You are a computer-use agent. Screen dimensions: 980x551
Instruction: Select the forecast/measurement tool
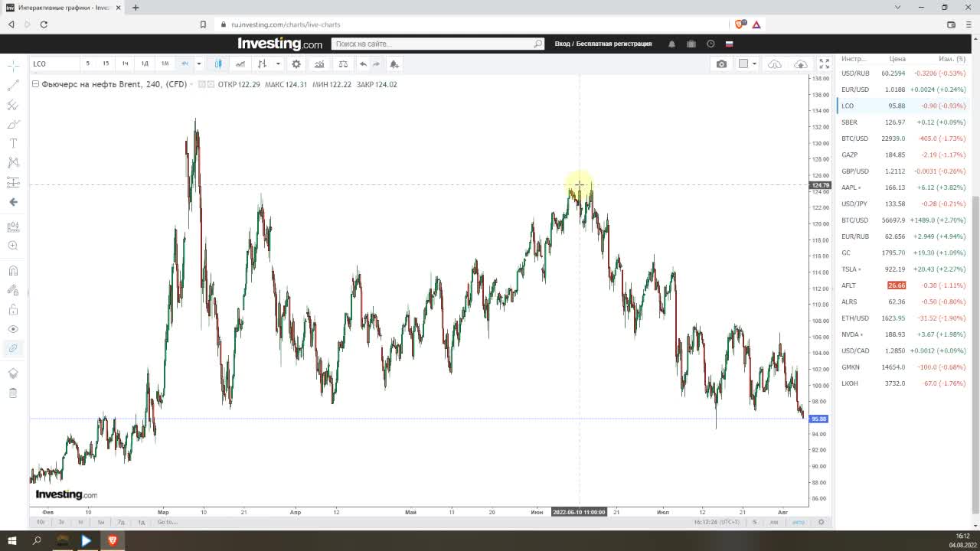[13, 182]
